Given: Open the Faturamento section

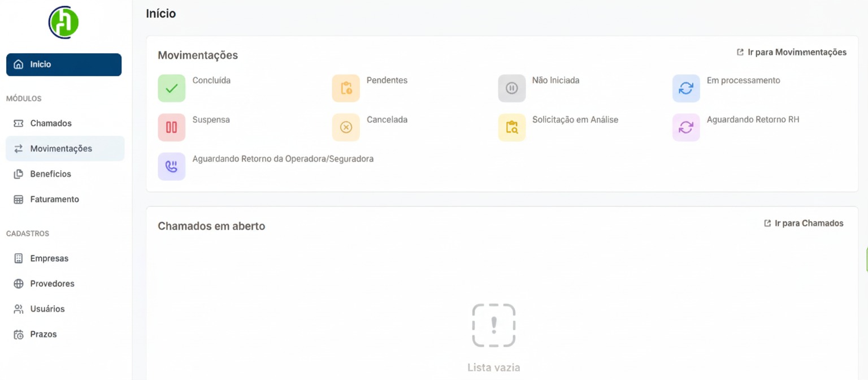Looking at the screenshot, I should pyautogui.click(x=54, y=199).
